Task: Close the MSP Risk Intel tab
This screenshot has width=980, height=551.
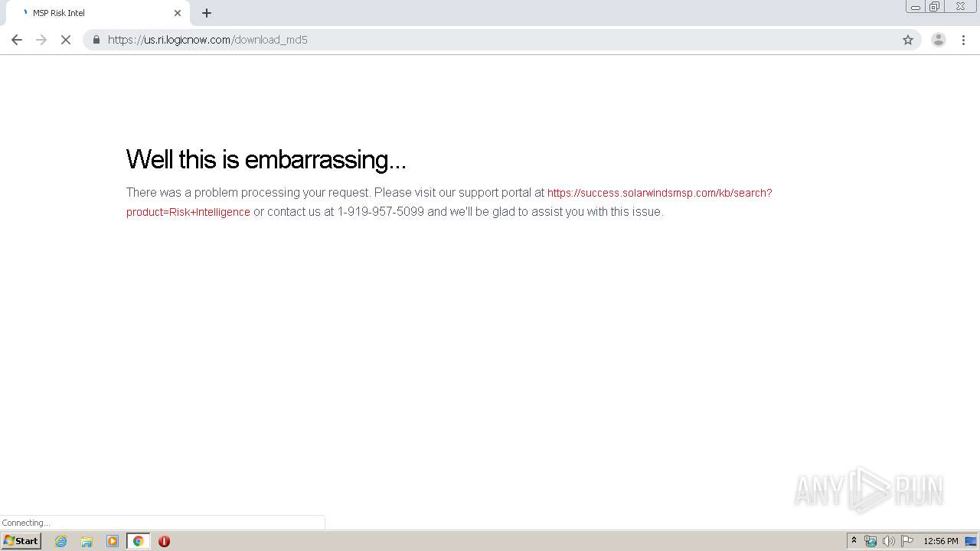Action: [x=178, y=13]
